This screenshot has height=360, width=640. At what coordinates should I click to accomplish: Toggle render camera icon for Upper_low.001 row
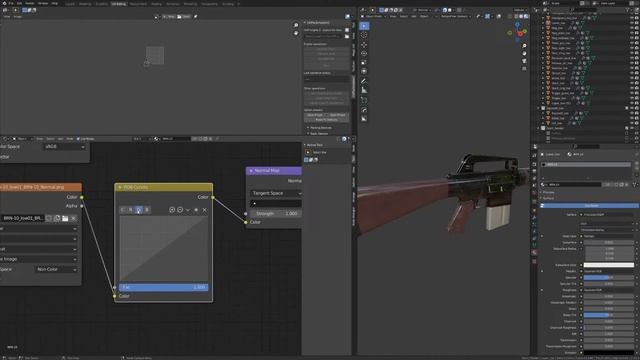point(637,103)
